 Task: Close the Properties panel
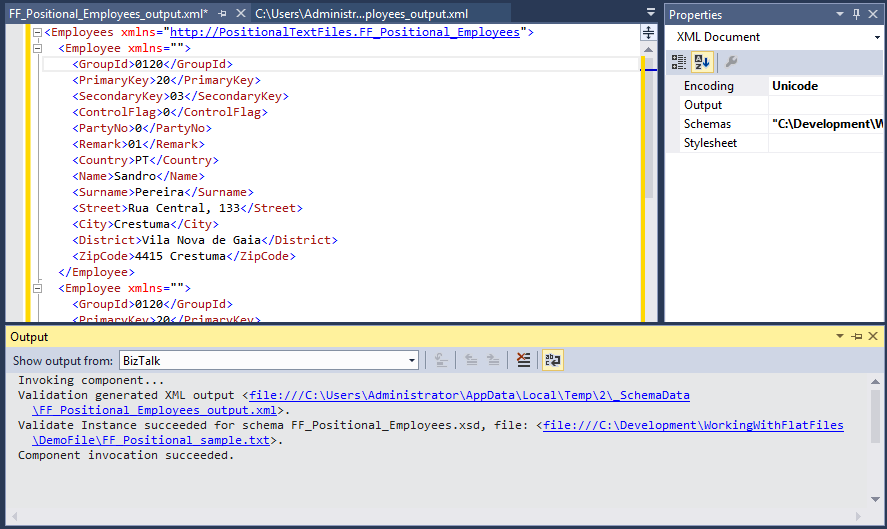(873, 14)
